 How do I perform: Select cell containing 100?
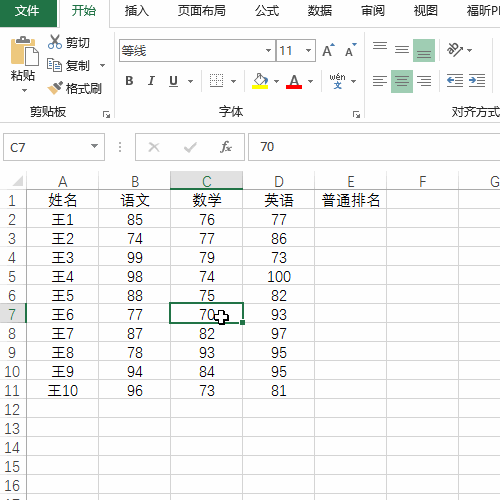279,276
